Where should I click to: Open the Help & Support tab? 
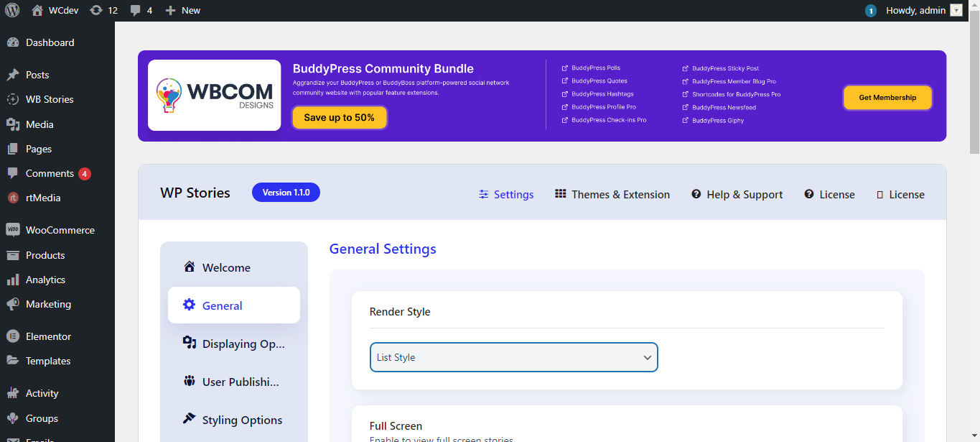tap(737, 195)
